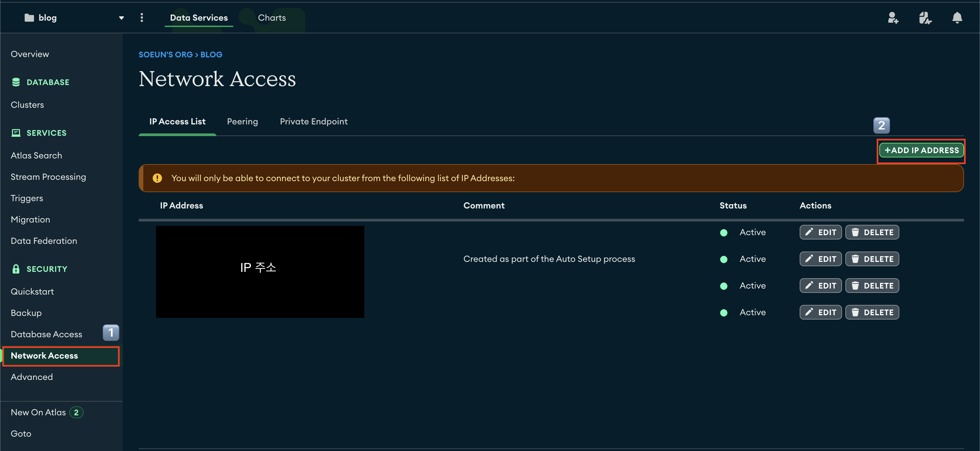This screenshot has width=980, height=451.
Task: Switch to the Peering tab
Action: 242,121
